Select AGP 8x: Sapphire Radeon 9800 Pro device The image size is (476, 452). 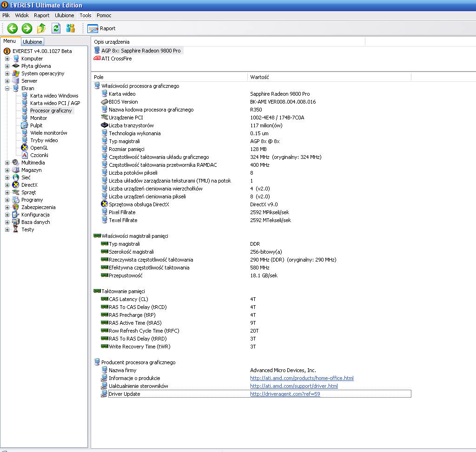point(141,51)
